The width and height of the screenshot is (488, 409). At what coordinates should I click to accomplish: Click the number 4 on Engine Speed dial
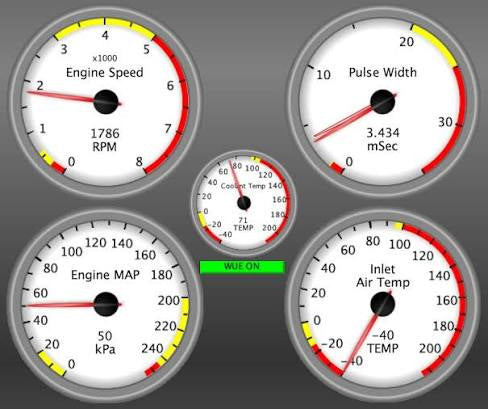point(105,35)
